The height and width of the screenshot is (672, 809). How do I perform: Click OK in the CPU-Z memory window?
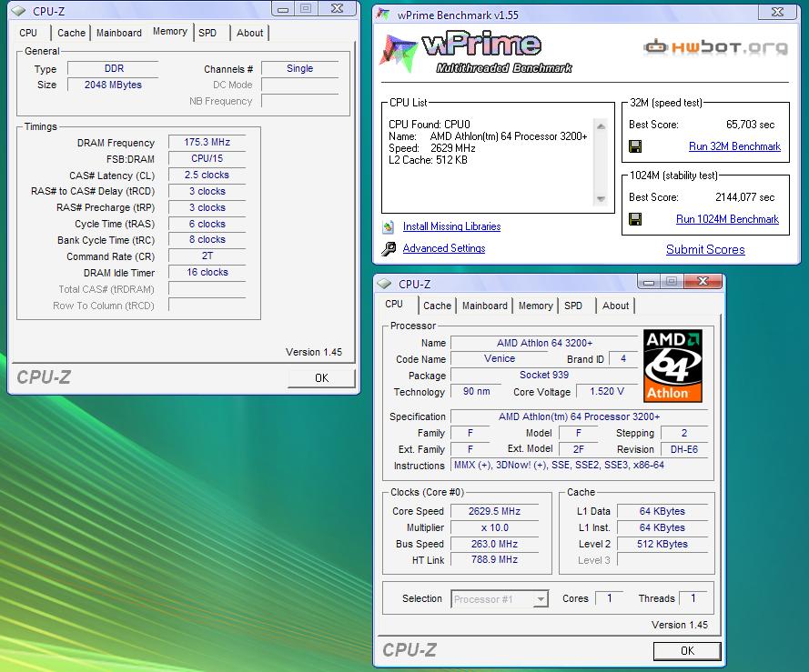pos(321,378)
